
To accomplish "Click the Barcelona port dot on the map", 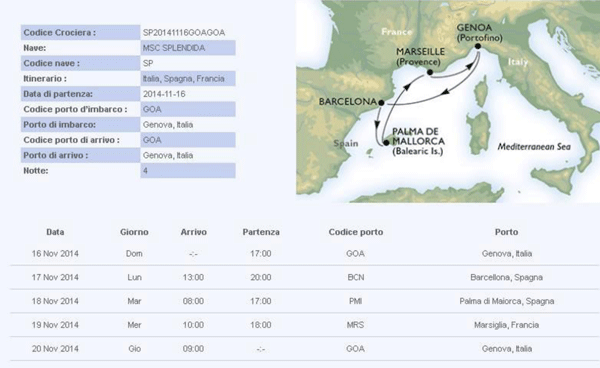I will click(381, 103).
